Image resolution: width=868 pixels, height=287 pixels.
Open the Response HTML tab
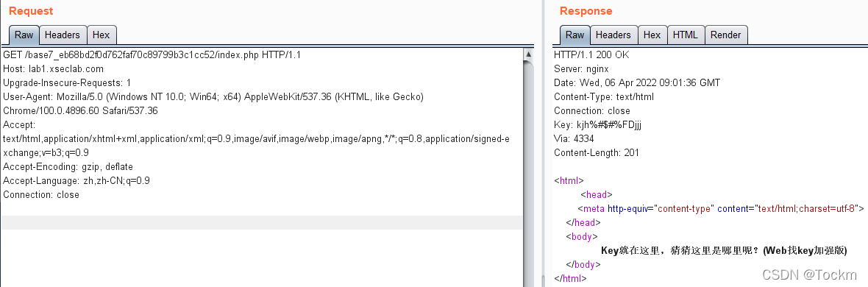point(686,35)
